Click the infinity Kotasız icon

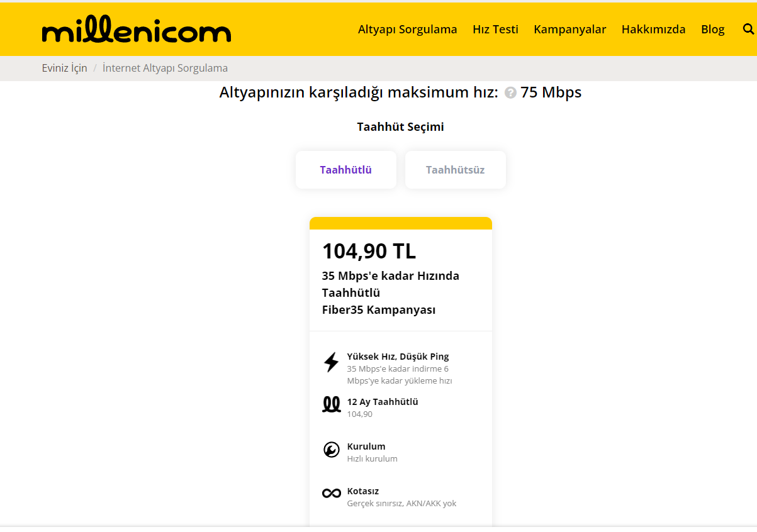click(331, 494)
